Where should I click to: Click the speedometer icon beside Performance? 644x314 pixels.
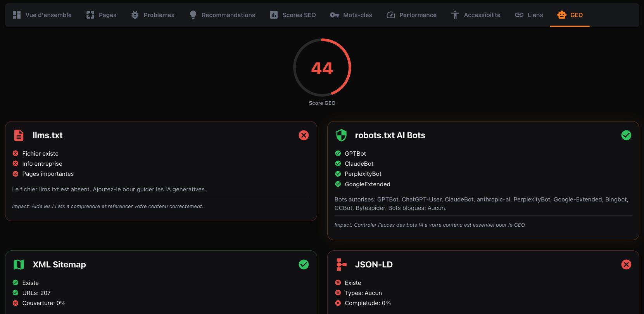pyautogui.click(x=391, y=15)
